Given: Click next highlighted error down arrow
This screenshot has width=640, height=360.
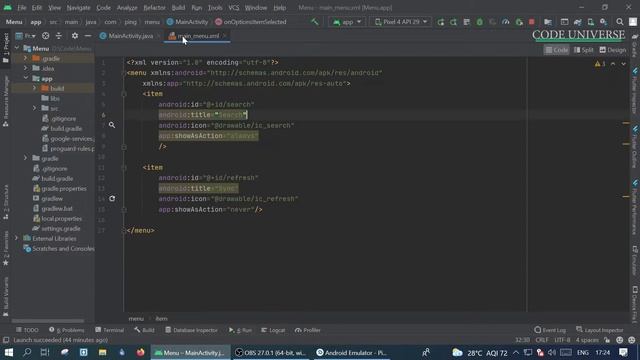Looking at the screenshot, I should click(623, 64).
